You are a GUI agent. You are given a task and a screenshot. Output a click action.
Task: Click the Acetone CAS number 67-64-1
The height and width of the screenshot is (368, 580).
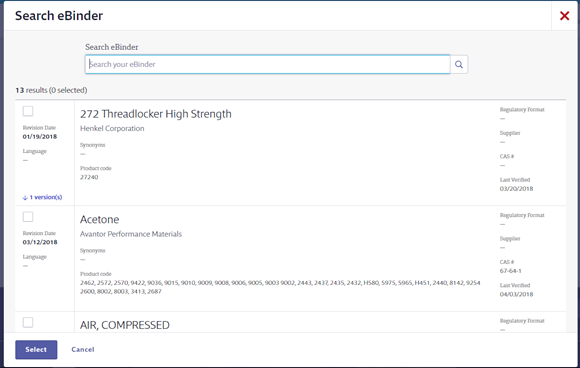(x=510, y=271)
